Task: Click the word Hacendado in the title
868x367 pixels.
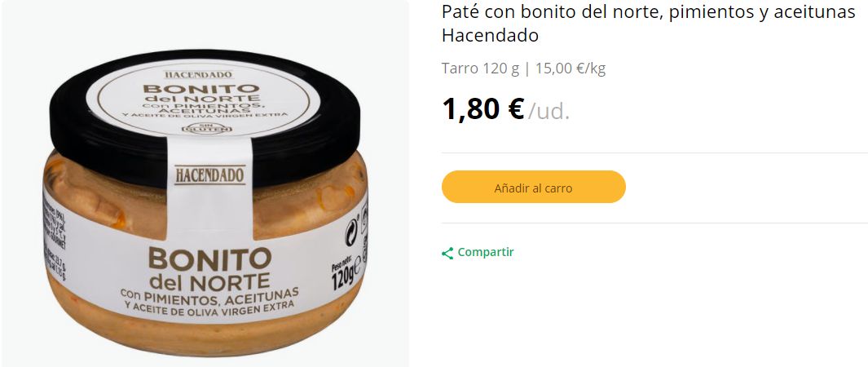Action: click(490, 35)
